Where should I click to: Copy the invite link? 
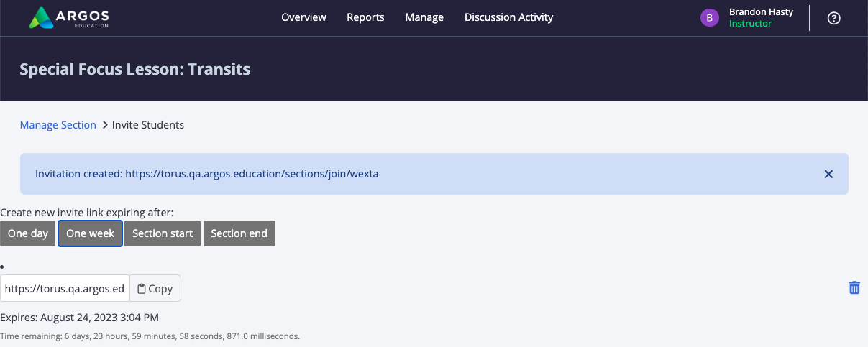coord(155,288)
